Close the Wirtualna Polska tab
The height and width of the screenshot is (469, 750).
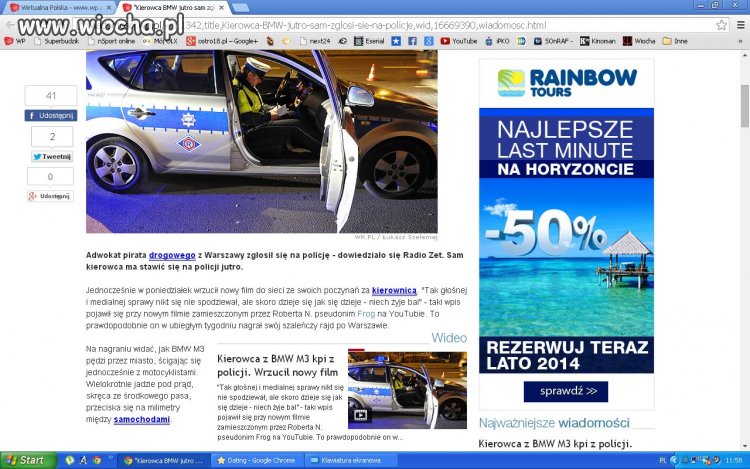109,8
